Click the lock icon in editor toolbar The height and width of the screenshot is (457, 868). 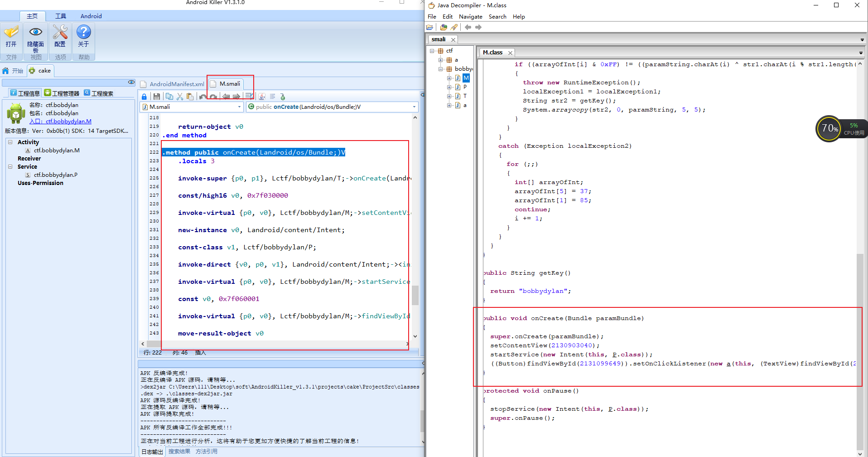pos(144,97)
